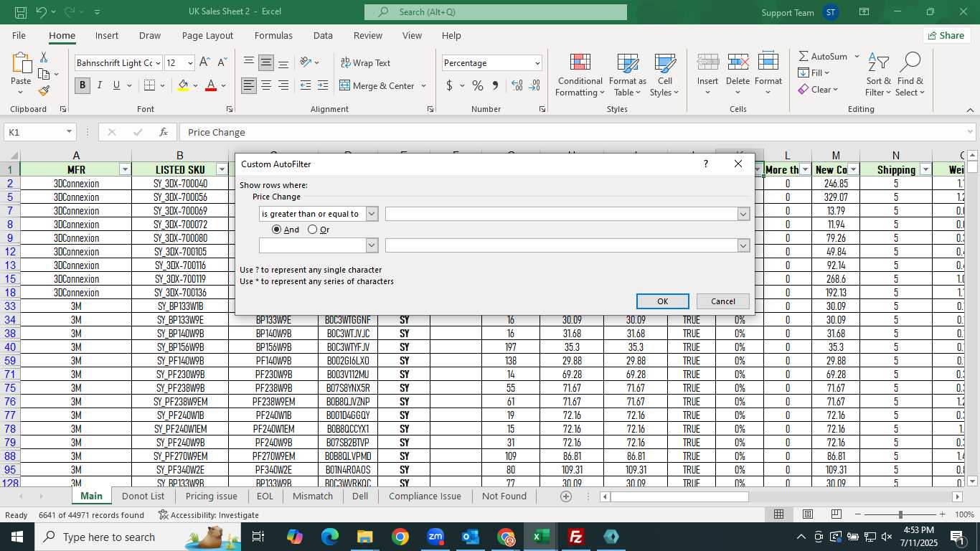Open the Donot List sheet tab

[x=143, y=496]
